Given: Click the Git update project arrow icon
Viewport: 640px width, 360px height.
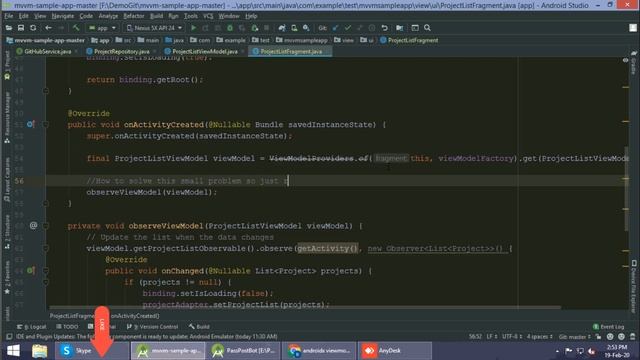Looking at the screenshot, I should coord(336,28).
